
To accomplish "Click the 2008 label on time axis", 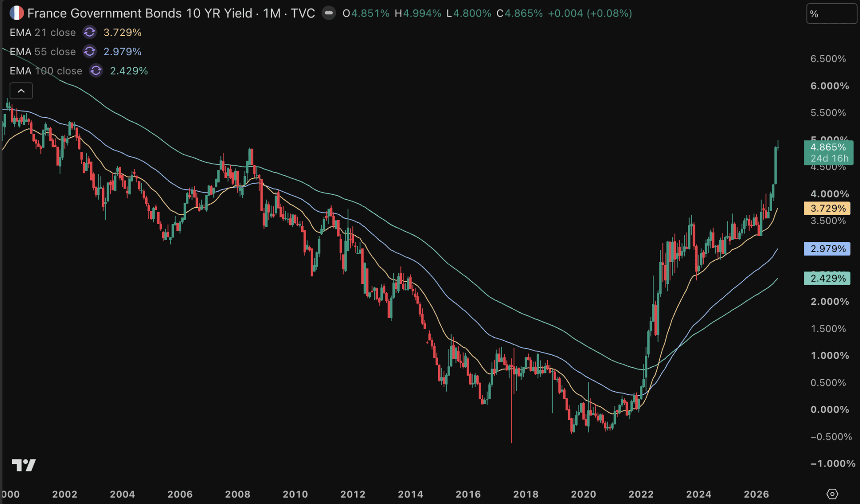I will point(238,494).
